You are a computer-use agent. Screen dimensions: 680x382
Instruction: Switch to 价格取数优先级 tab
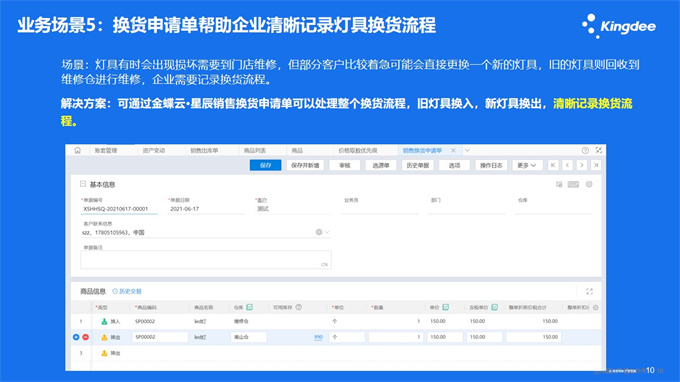point(358,150)
